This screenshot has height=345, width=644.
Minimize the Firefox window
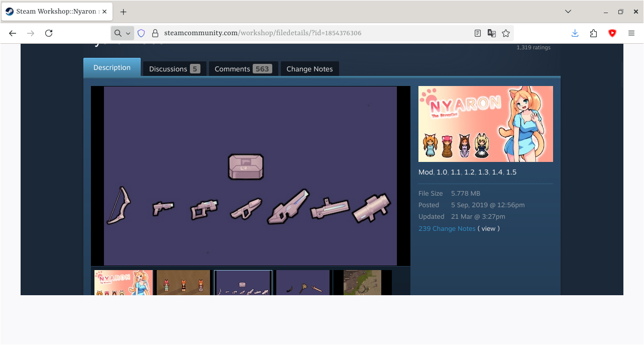(606, 12)
